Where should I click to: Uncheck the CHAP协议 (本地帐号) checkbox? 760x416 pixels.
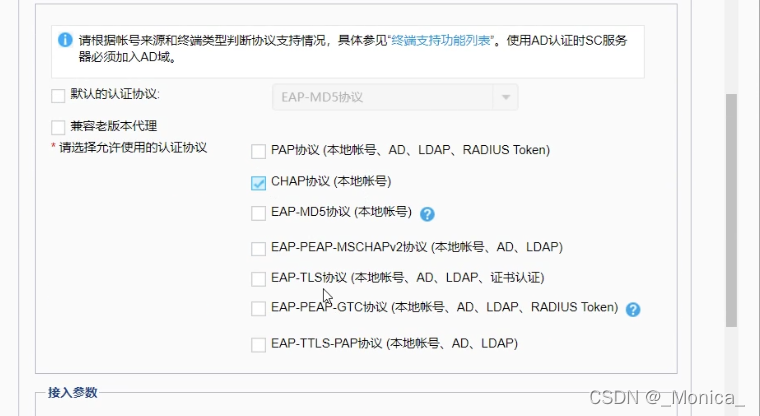pyautogui.click(x=258, y=183)
